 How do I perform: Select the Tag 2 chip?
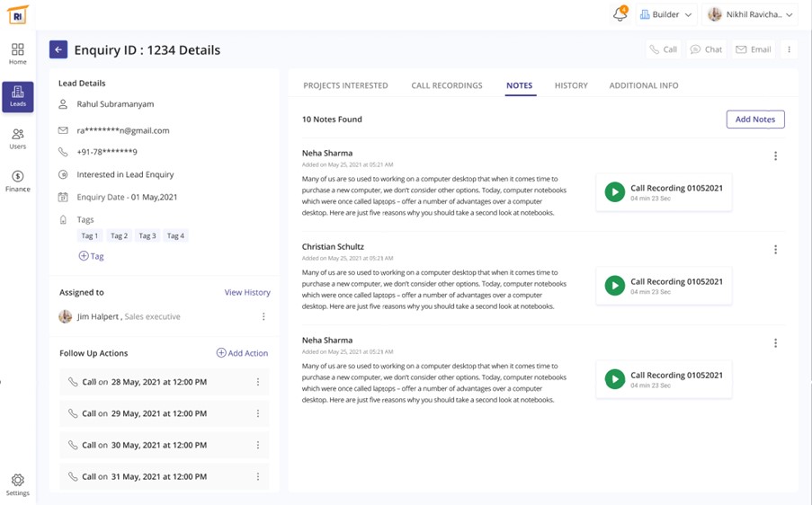click(119, 236)
